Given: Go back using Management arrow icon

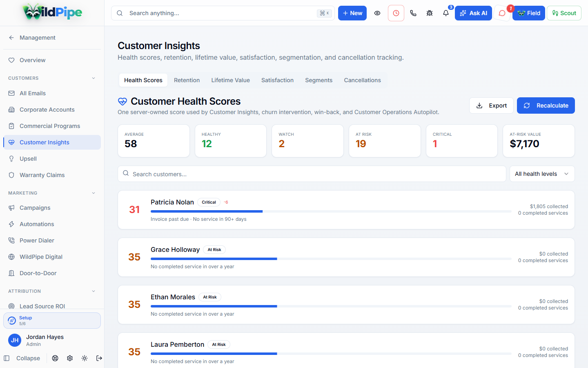Looking at the screenshot, I should (x=11, y=38).
